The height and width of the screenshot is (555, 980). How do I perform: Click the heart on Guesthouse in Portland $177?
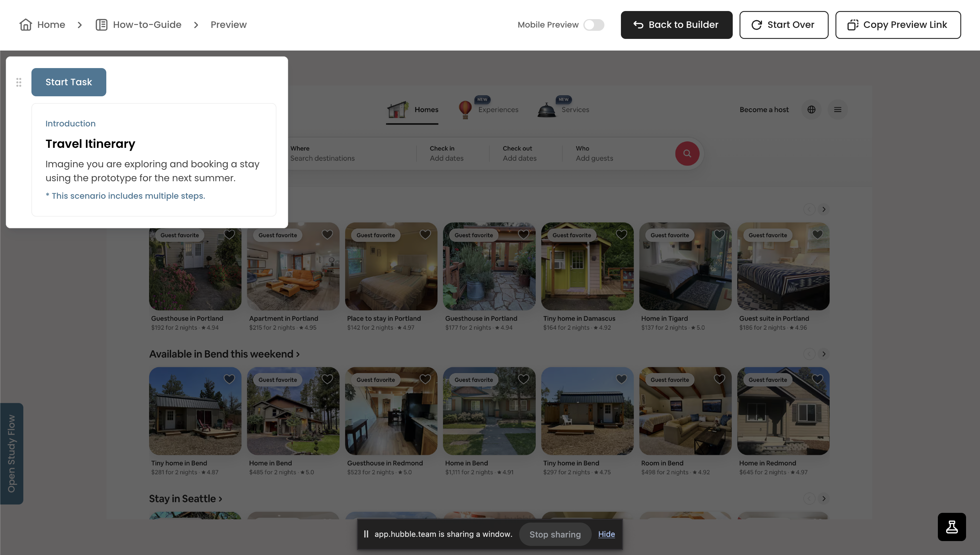(523, 234)
